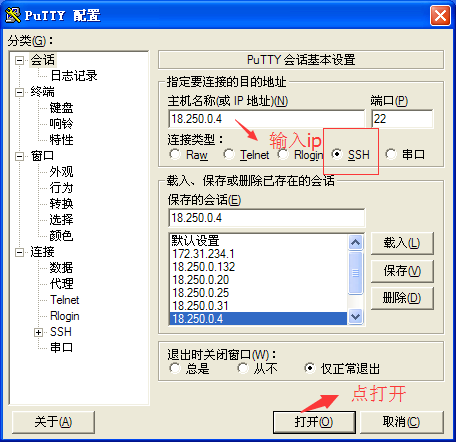Click the session list scrollbar thumb
456x442 pixels.
pyautogui.click(x=355, y=273)
